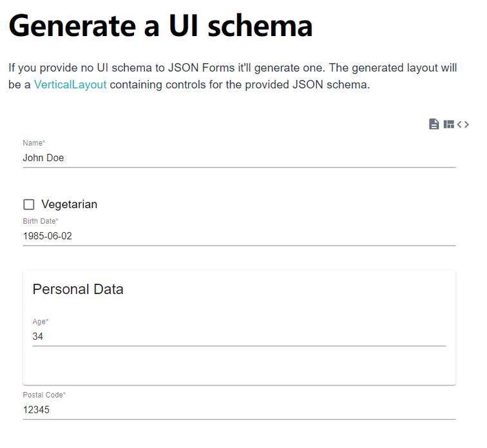Click the Birth Date* field label
Image resolution: width=487 pixels, height=448 pixels.
pos(41,221)
